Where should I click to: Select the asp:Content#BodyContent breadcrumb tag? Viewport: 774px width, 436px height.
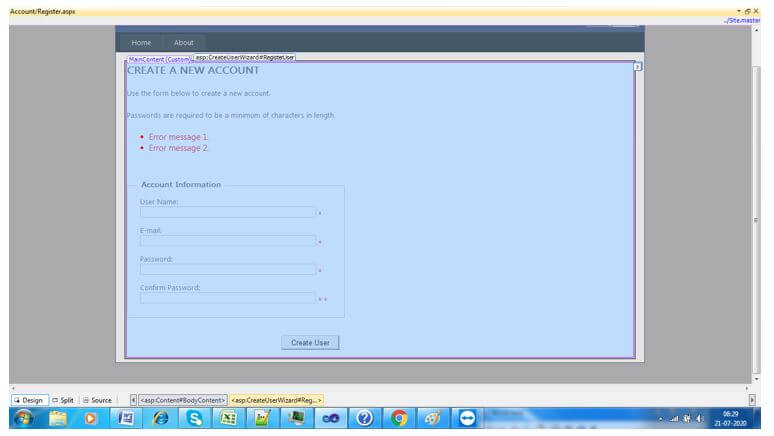pos(183,400)
